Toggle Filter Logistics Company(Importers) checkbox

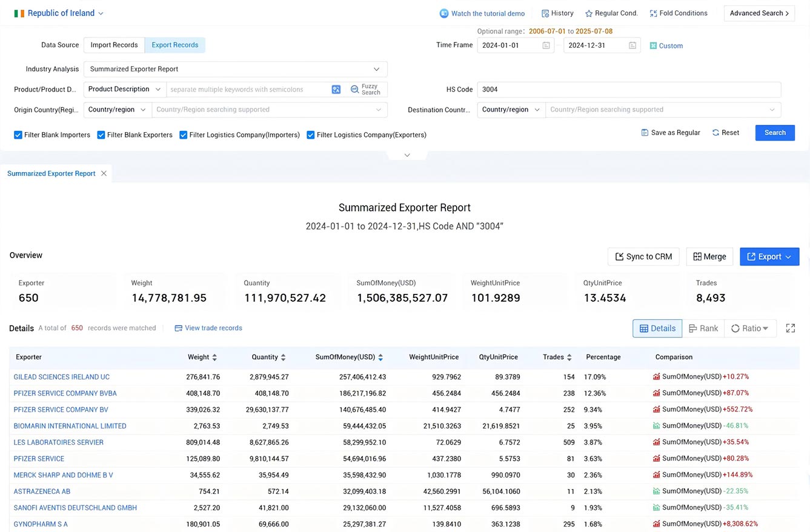183,135
